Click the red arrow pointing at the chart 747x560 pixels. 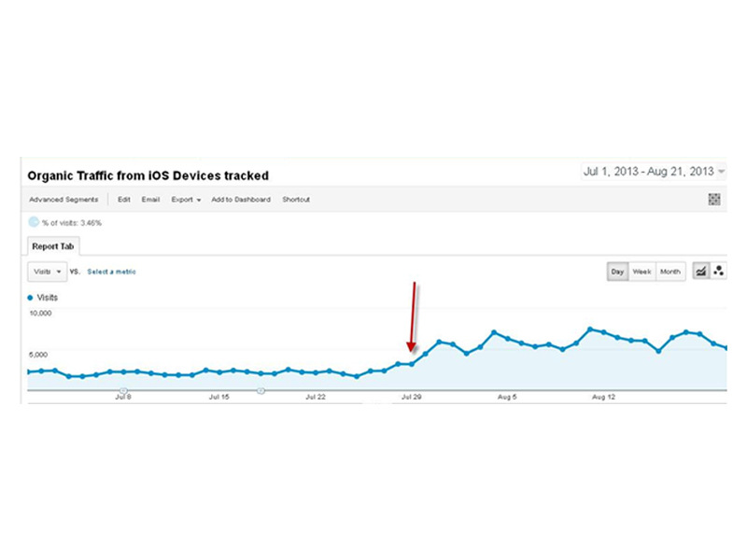pyautogui.click(x=412, y=319)
